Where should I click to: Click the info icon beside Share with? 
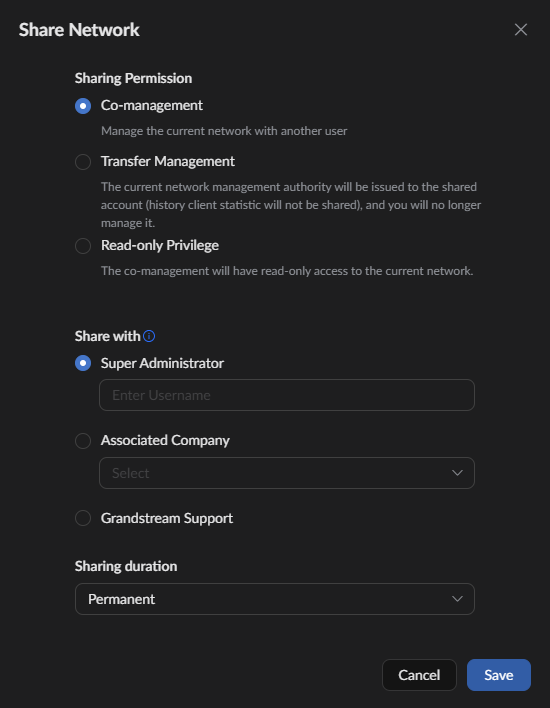point(149,336)
